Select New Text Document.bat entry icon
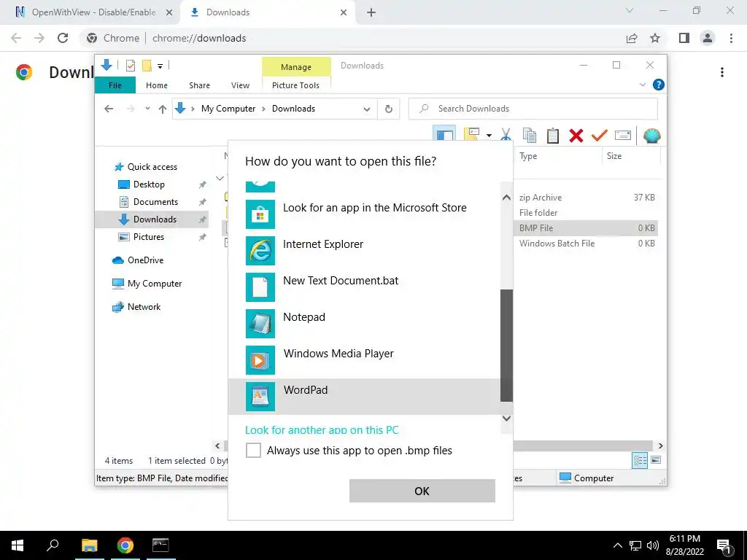The width and height of the screenshot is (747, 560). coord(260,287)
